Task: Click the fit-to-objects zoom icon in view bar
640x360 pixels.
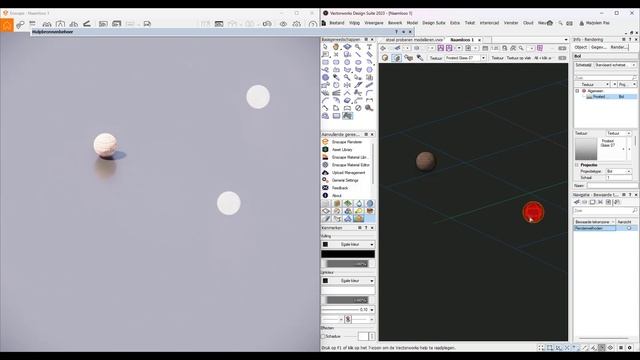Action: point(513,48)
